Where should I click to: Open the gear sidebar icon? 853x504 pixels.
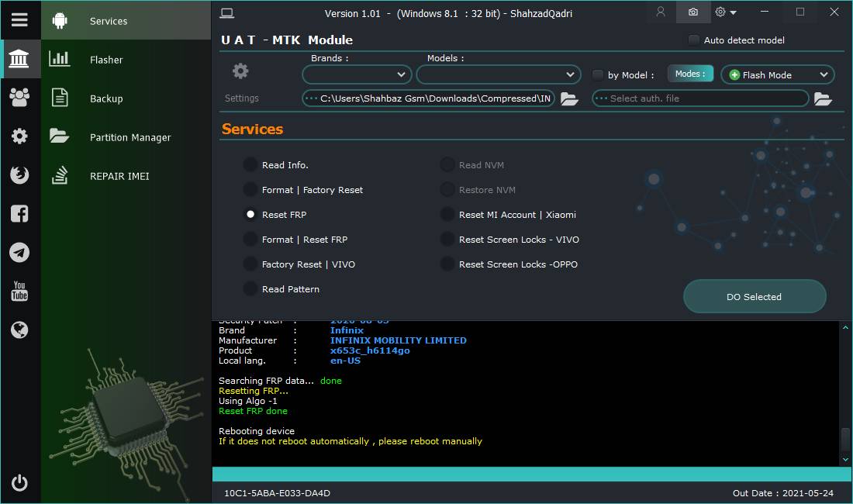[x=19, y=136]
